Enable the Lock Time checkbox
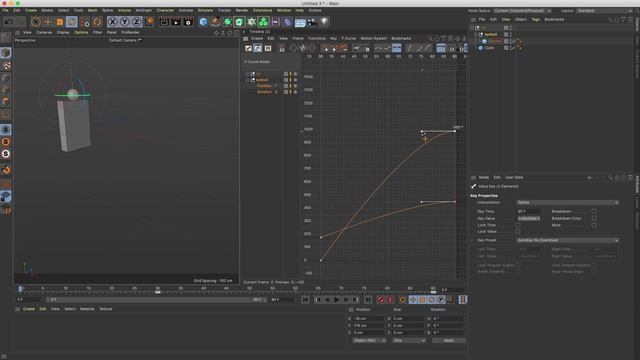The image size is (640, 360). click(518, 225)
